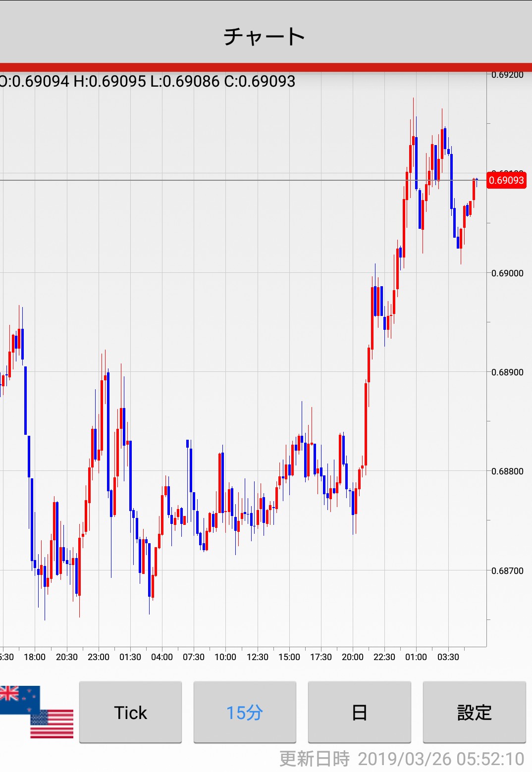Tap the 更新日時 update timestamp

tap(401, 759)
